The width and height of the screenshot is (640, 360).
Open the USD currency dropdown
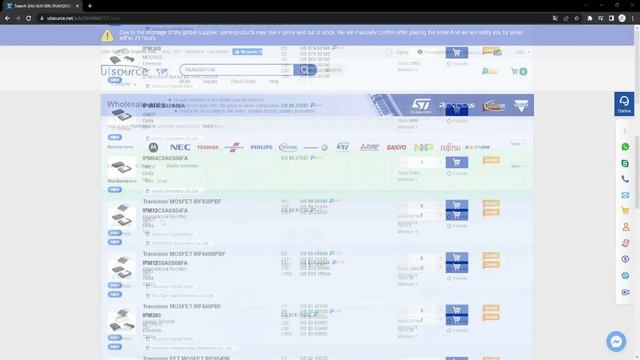[522, 52]
